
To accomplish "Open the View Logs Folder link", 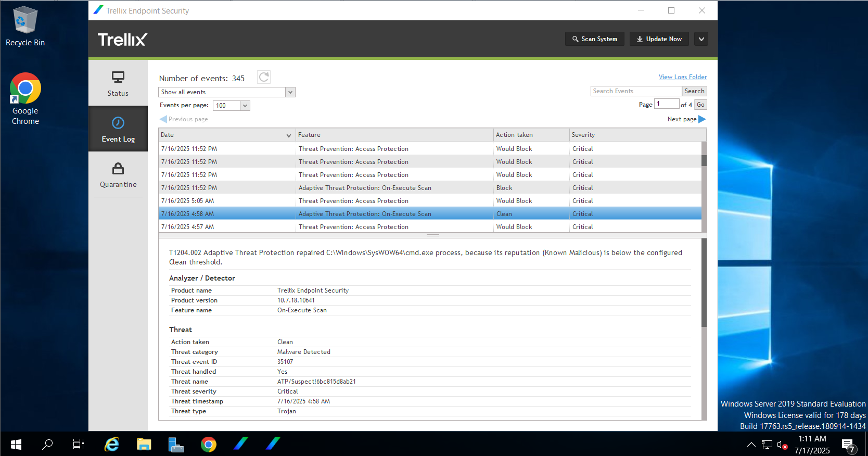I will [x=683, y=77].
